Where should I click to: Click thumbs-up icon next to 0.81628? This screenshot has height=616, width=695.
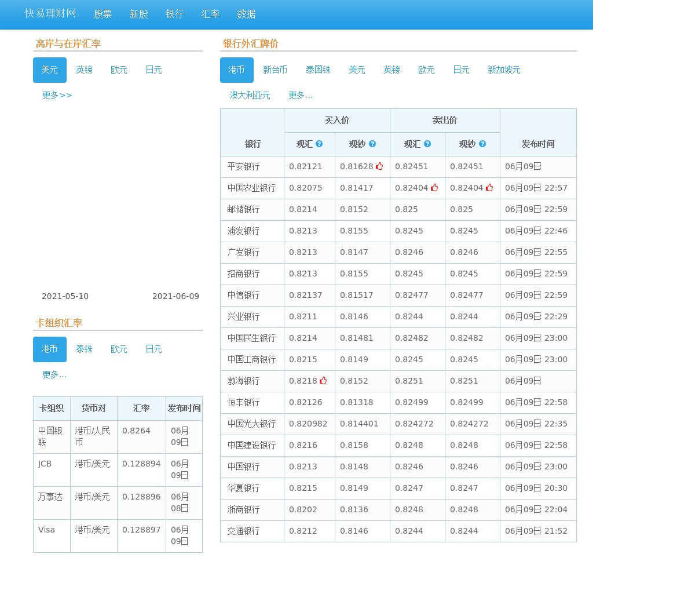click(379, 166)
